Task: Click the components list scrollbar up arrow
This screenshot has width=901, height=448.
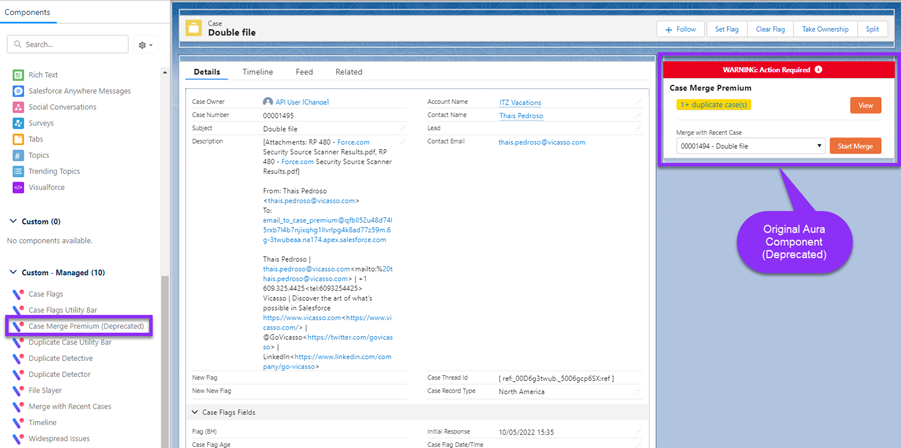Action: tap(165, 73)
